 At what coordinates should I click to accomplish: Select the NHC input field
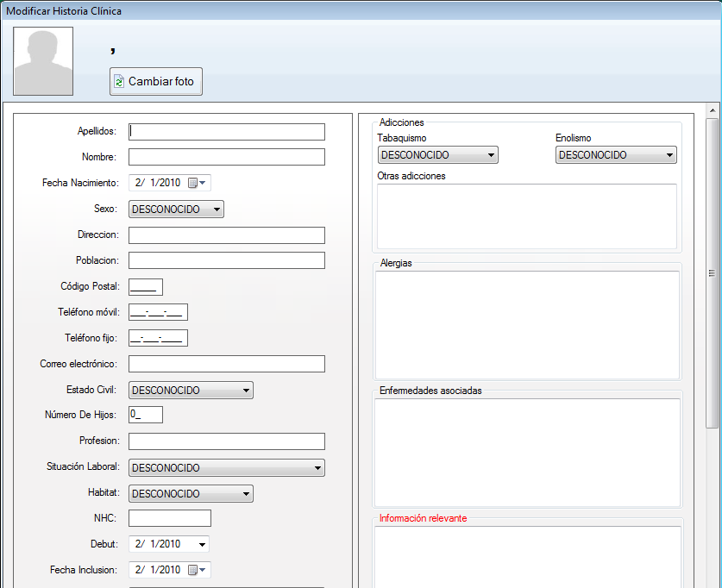[169, 518]
